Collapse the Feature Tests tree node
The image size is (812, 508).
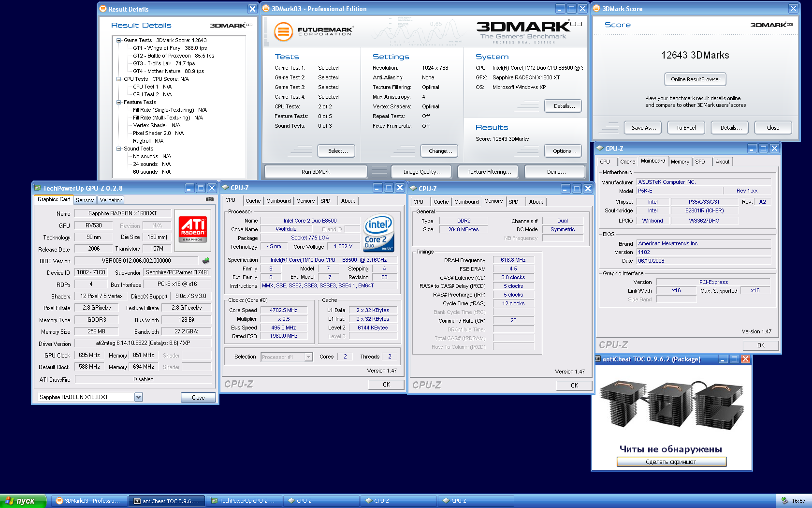[118, 103]
